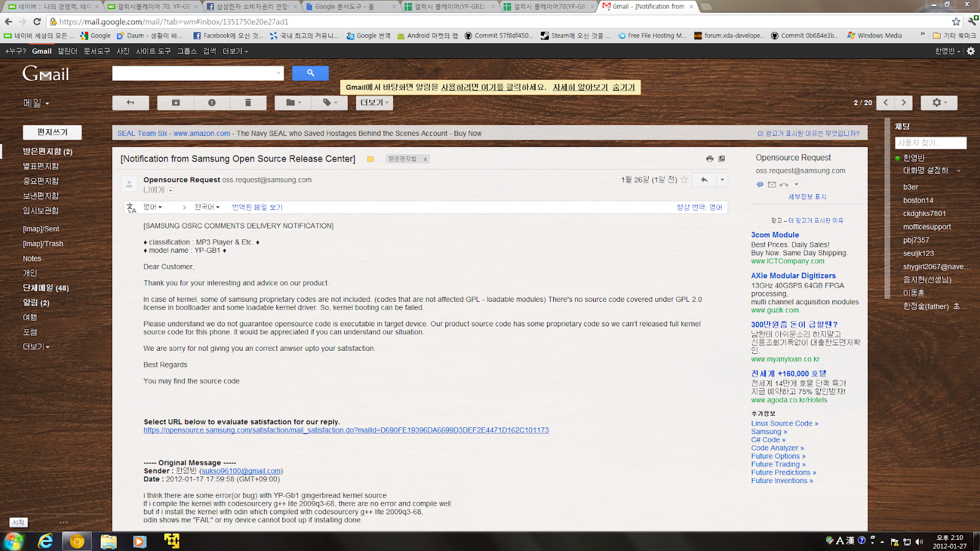The height and width of the screenshot is (551, 980).
Task: Email Opensource Request via envelope icon
Action: point(772,184)
